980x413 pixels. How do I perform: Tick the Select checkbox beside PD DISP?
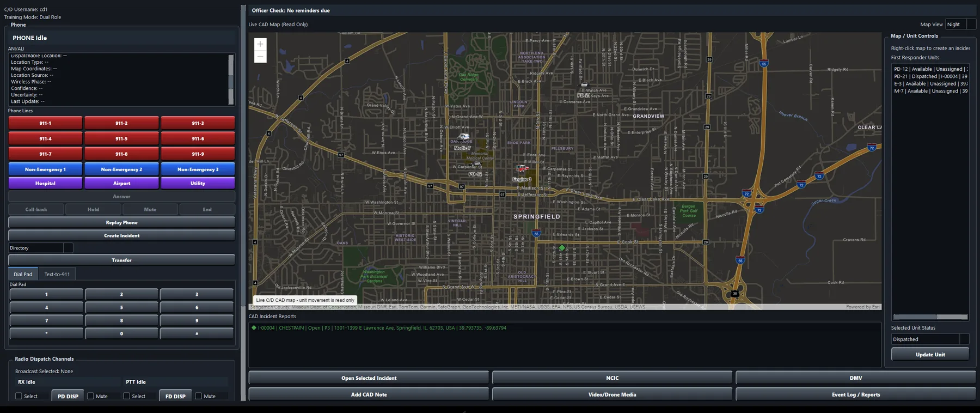(19, 396)
